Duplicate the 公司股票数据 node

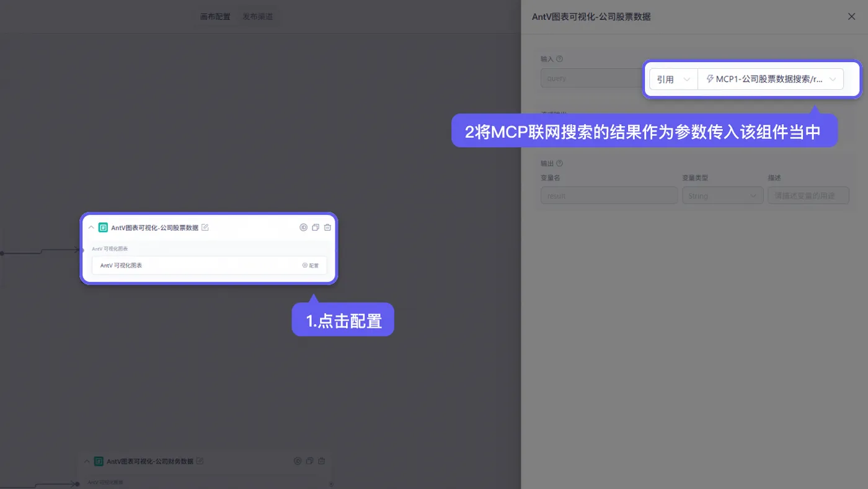(x=316, y=228)
